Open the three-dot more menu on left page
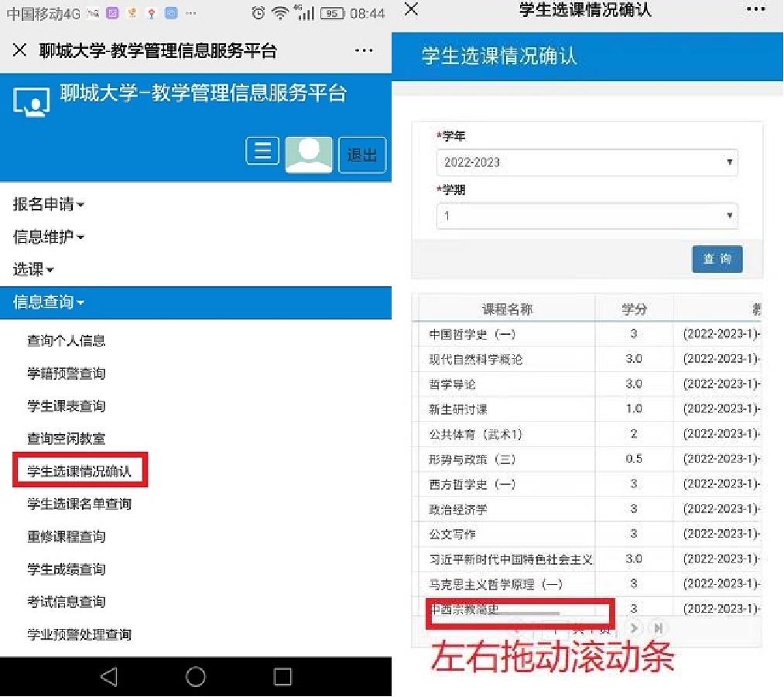This screenshot has height=697, width=784. (364, 51)
